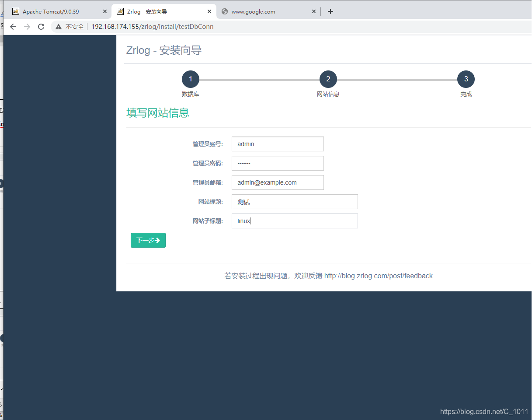Screen dimensions: 532x420
Task: Click the 管理员账号 label
Action: pos(208,144)
